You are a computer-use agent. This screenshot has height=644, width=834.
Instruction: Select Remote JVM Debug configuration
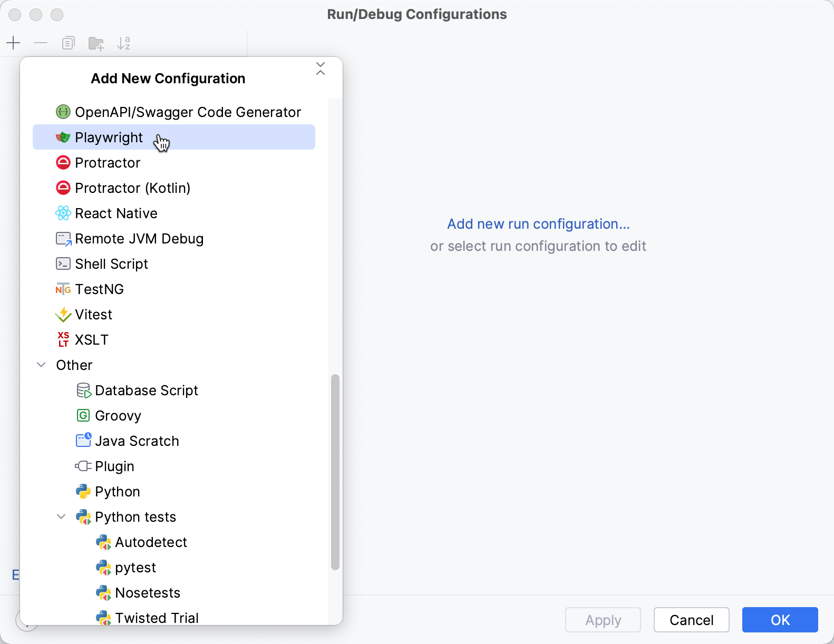tap(174, 238)
